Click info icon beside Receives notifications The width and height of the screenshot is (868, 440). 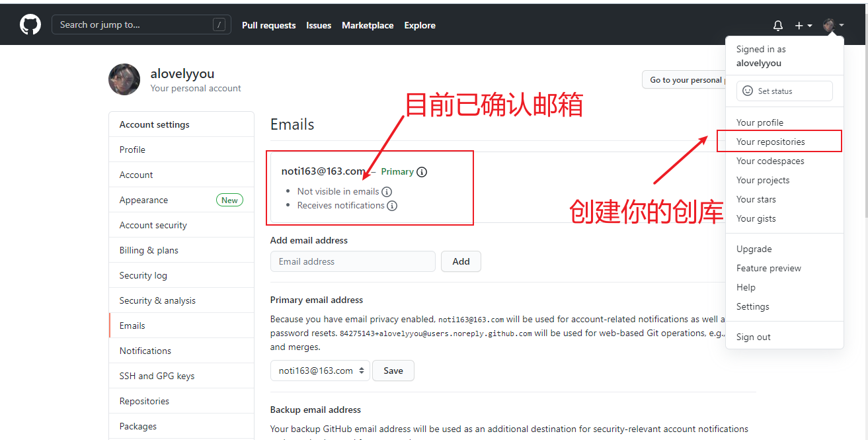[x=392, y=206]
